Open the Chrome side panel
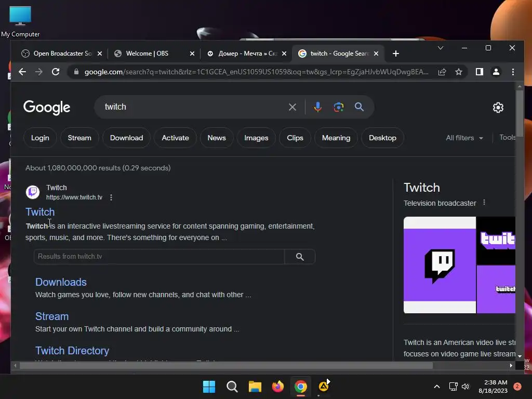Image resolution: width=532 pixels, height=399 pixels. (480, 72)
